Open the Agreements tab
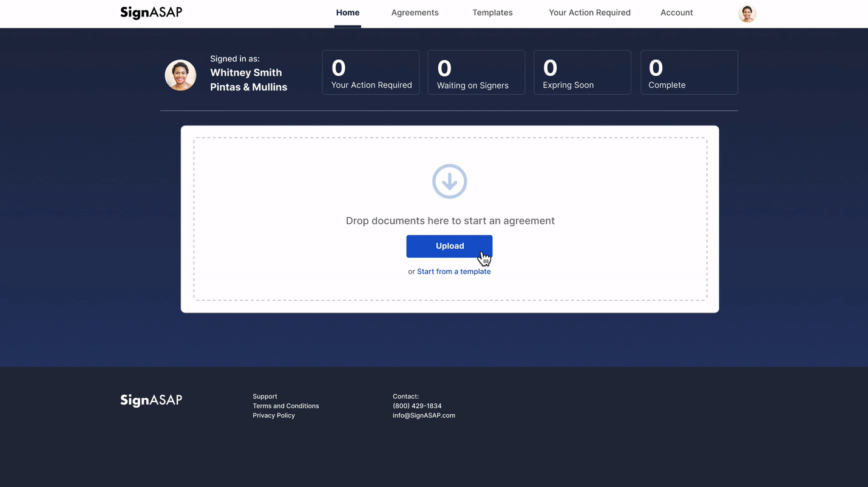 tap(415, 13)
